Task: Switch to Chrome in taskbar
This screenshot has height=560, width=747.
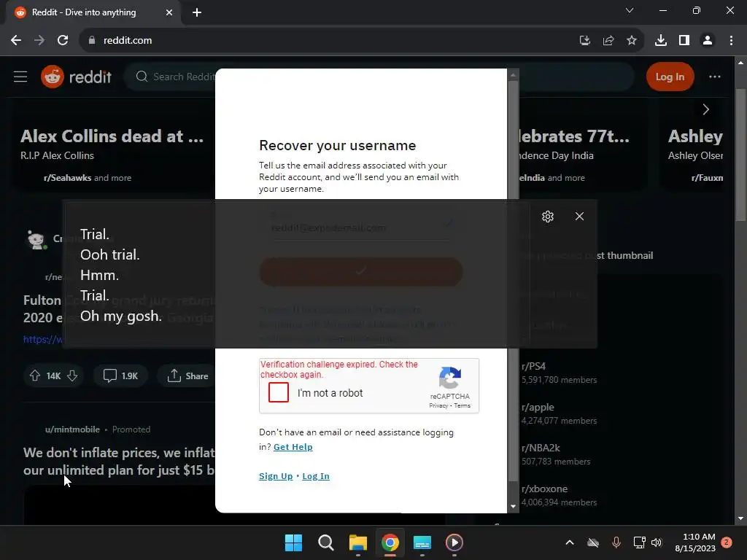Action: (390, 542)
